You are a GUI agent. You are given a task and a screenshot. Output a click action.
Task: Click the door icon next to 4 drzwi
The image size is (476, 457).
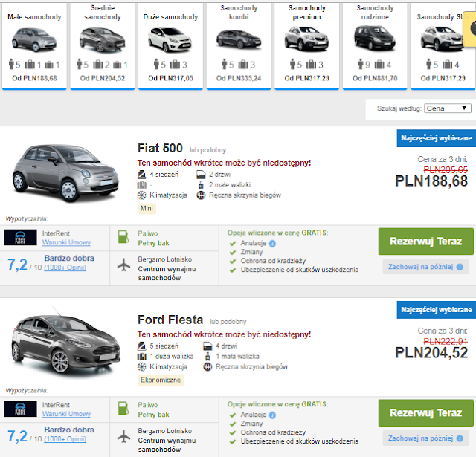208,346
